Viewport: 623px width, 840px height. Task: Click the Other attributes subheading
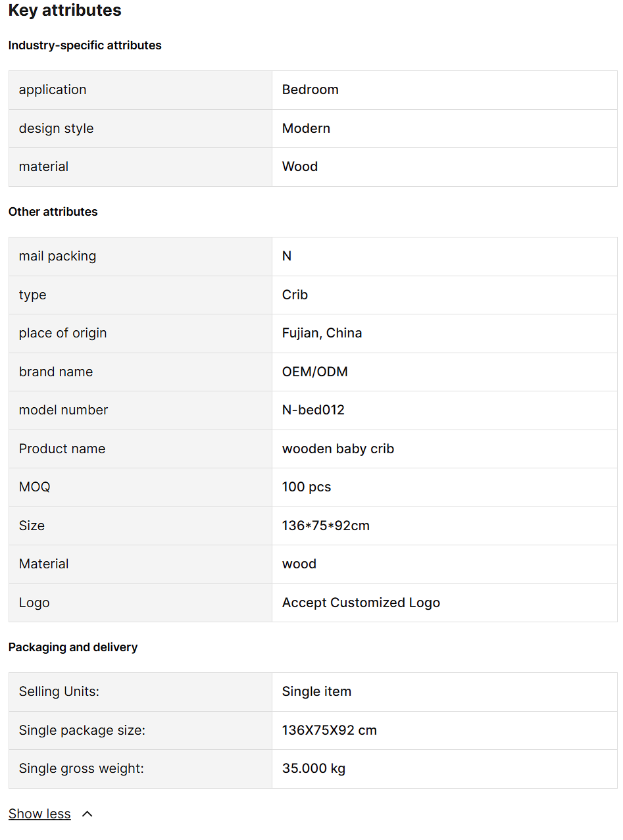click(x=53, y=212)
